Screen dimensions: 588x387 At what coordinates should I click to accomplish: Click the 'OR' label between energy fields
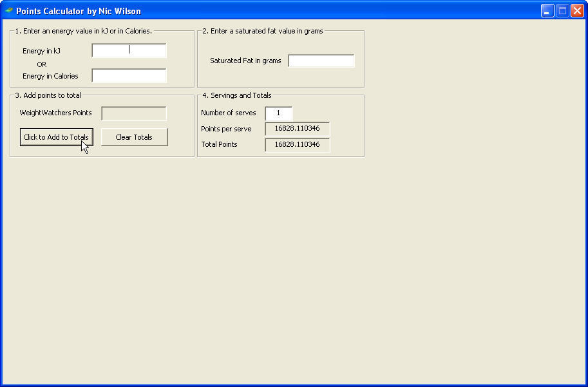(41, 64)
